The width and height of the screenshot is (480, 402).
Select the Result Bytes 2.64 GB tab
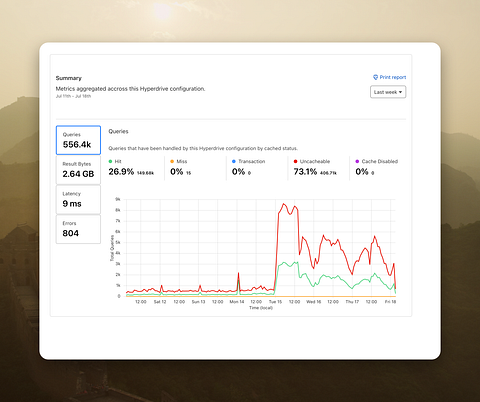pos(78,170)
